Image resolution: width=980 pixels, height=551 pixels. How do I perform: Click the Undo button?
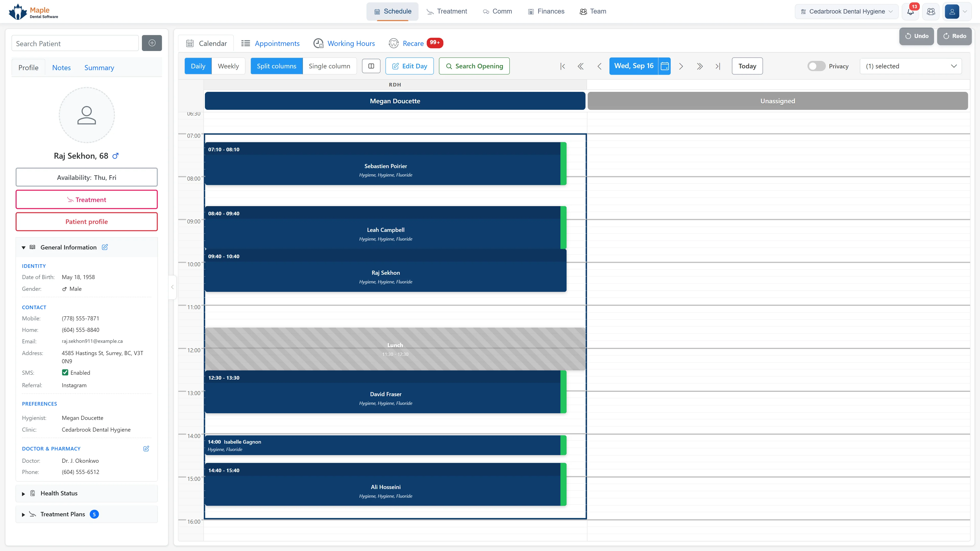pyautogui.click(x=916, y=36)
